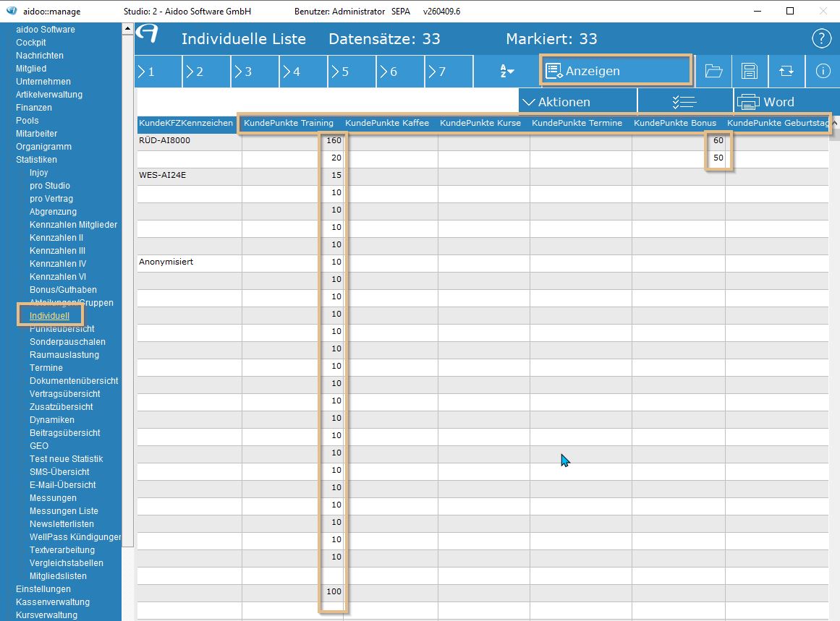
Task: Click the open folder toolbar icon
Action: 713,71
